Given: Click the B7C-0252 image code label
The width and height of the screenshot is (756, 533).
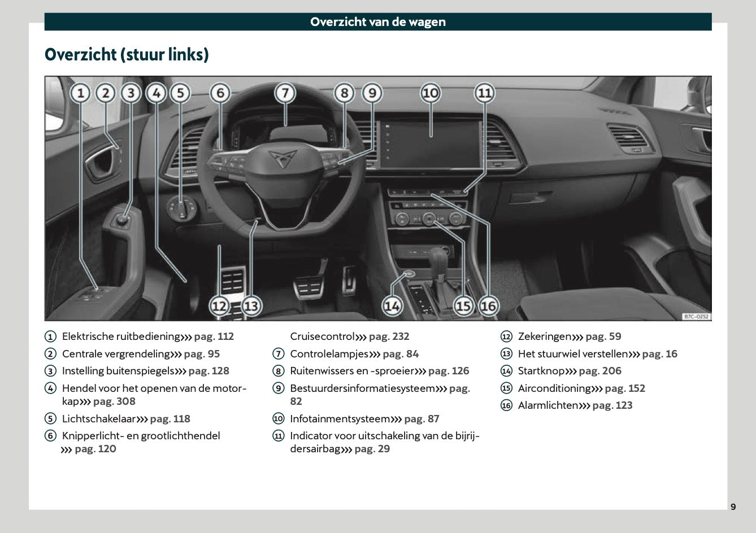Looking at the screenshot, I should (696, 317).
